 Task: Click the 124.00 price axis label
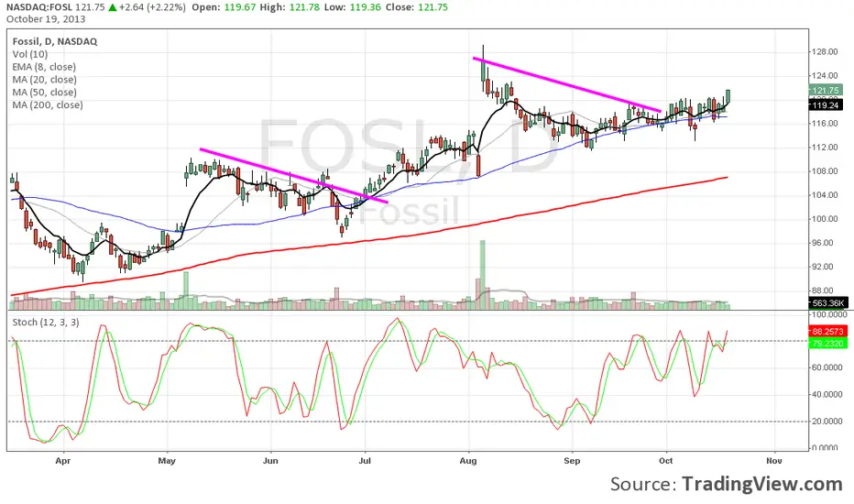825,75
